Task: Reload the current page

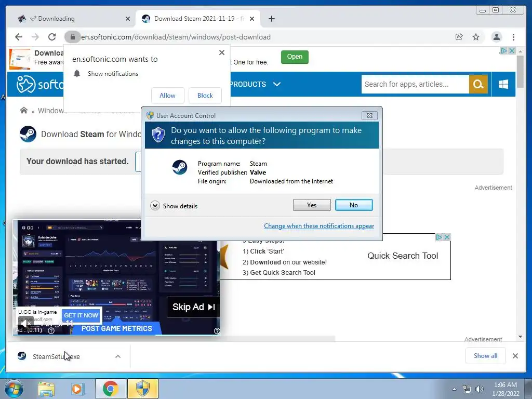Action: [52, 37]
